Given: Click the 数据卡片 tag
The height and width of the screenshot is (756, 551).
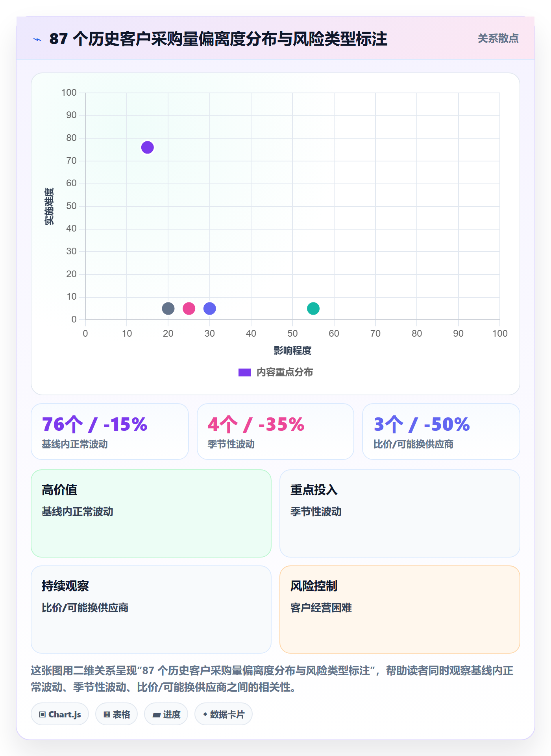Looking at the screenshot, I should (x=224, y=714).
